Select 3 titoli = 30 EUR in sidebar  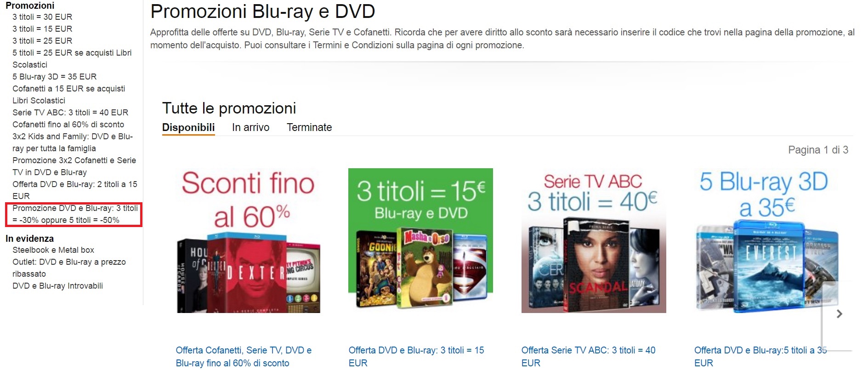tap(42, 17)
